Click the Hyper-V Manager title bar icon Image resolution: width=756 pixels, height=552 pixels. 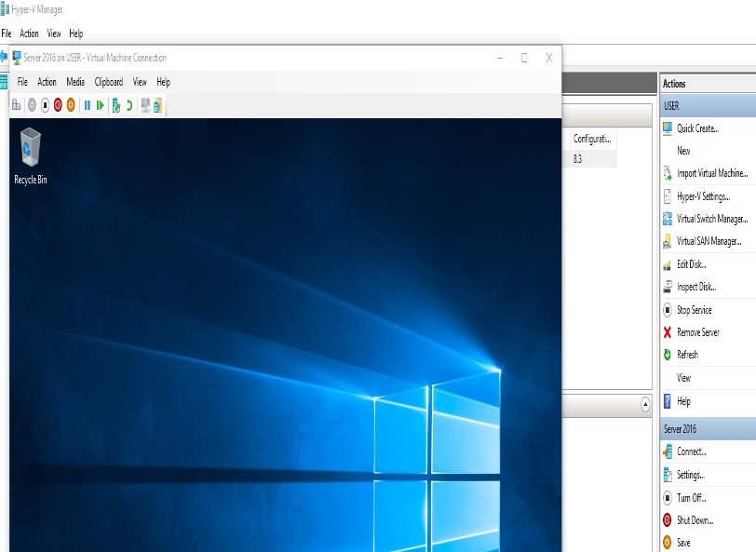click(5, 9)
